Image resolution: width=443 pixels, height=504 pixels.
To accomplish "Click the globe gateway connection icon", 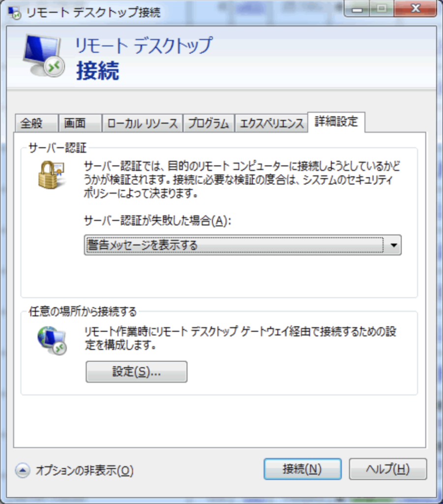I will [x=52, y=341].
